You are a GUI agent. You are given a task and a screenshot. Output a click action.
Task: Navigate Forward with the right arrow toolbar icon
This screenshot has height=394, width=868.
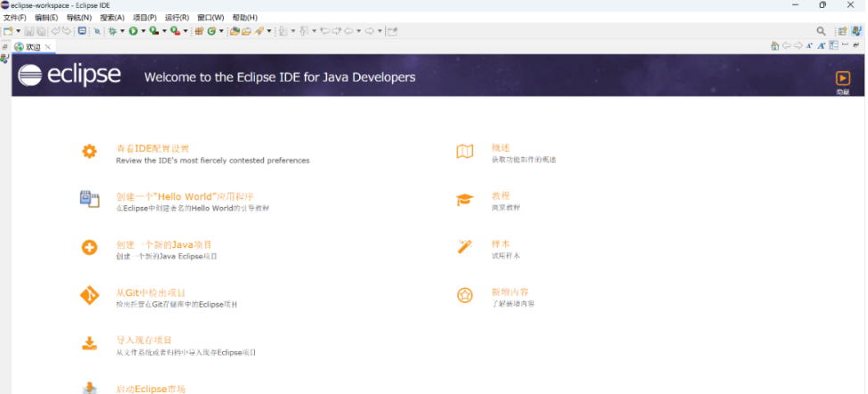[370, 31]
